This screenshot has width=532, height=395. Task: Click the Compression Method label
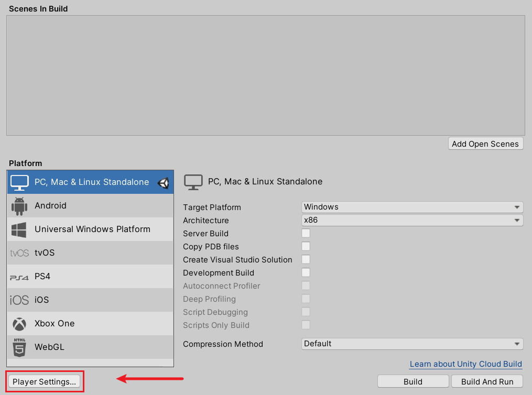click(223, 344)
